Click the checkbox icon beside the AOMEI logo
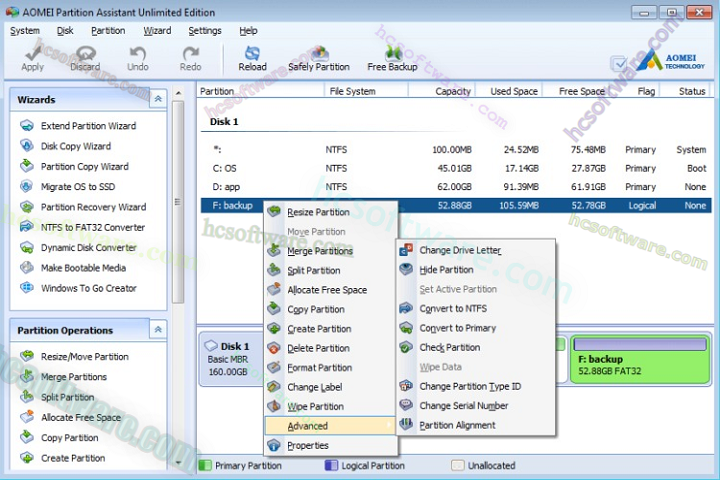 [619, 63]
